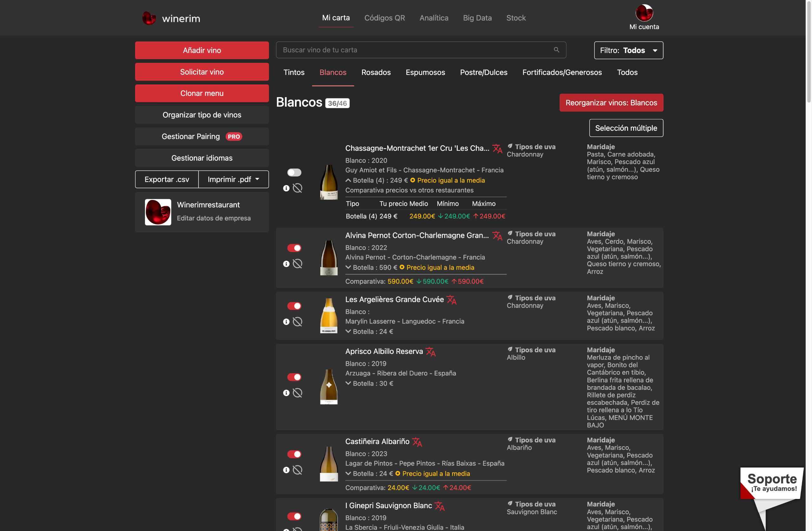Click crossed-circle icon for Les Argelières wine
812x531 pixels.
(298, 322)
